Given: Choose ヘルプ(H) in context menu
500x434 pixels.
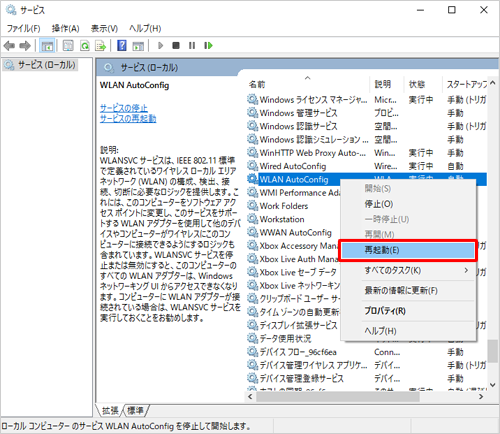Looking at the screenshot, I should coord(408,331).
